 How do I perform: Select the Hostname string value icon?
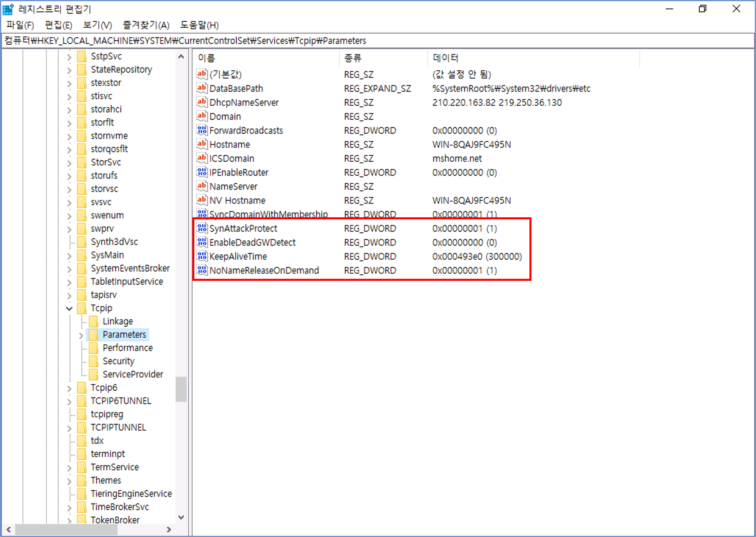202,144
